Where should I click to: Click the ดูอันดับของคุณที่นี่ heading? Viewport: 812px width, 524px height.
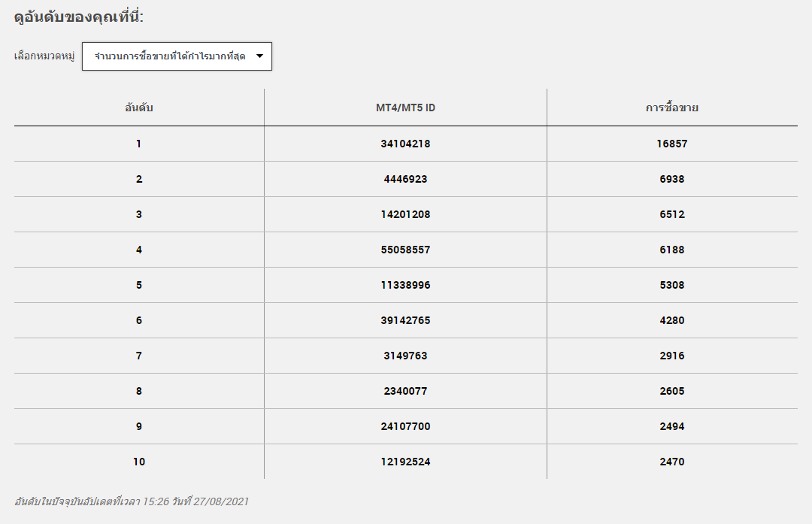click(79, 17)
